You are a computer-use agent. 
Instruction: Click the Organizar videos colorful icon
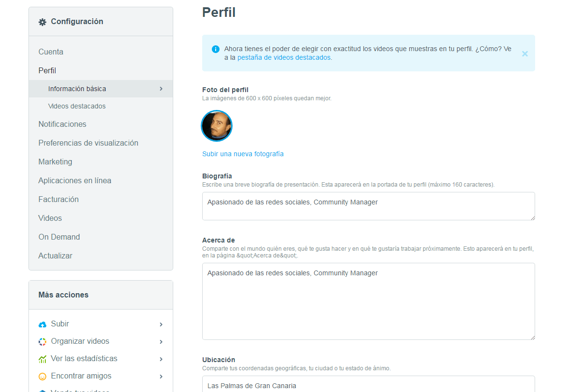(x=42, y=341)
